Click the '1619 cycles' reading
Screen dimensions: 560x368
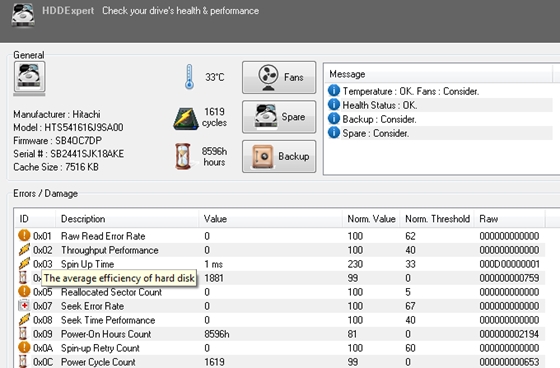214,117
